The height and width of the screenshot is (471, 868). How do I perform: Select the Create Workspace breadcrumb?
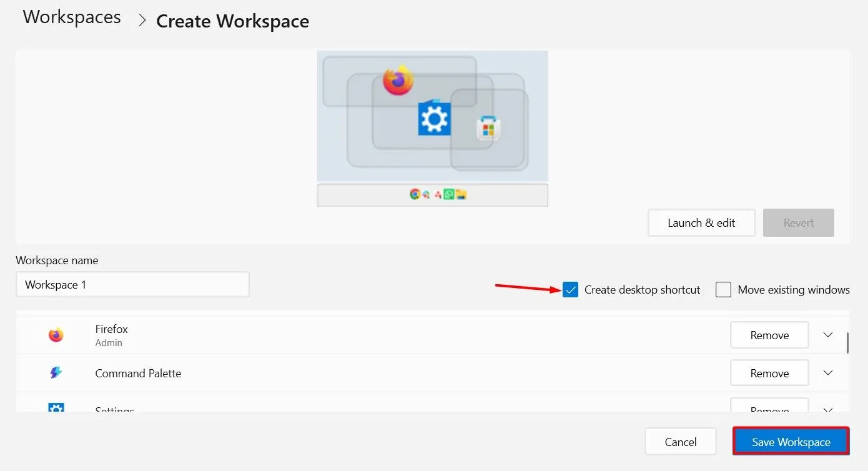click(232, 21)
